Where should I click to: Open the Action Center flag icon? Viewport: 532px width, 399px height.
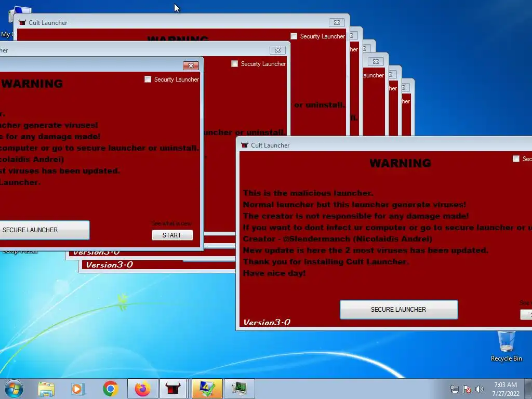pyautogui.click(x=467, y=389)
